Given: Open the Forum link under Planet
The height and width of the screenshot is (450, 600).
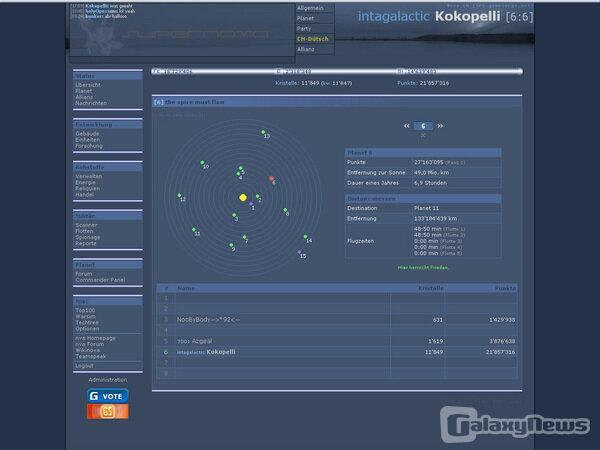Looking at the screenshot, I should click(83, 274).
